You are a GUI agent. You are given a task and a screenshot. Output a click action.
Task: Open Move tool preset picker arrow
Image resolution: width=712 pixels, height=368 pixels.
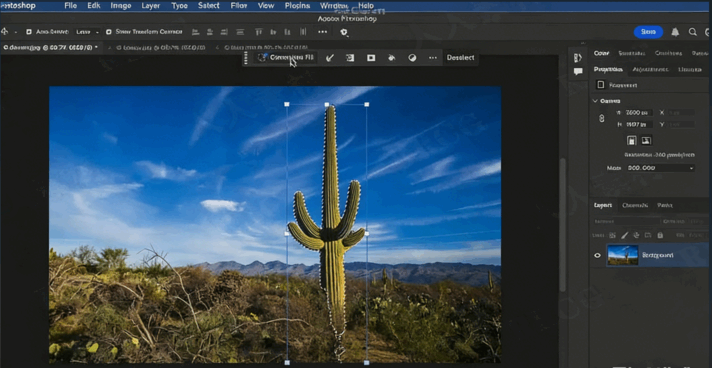tap(16, 32)
